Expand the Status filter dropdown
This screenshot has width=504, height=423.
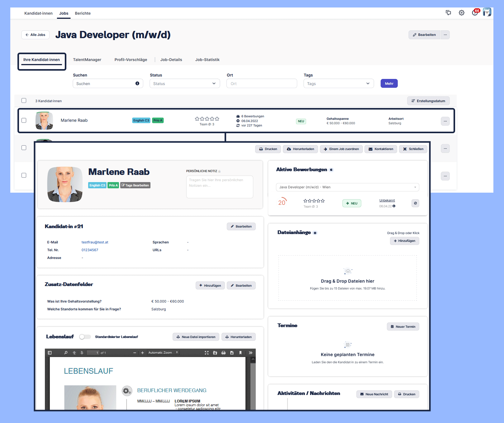pos(185,83)
